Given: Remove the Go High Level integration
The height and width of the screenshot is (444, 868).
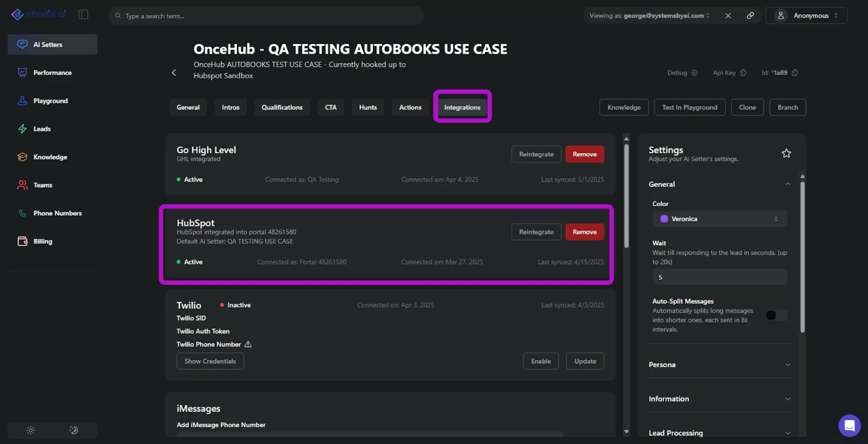Looking at the screenshot, I should (x=585, y=154).
